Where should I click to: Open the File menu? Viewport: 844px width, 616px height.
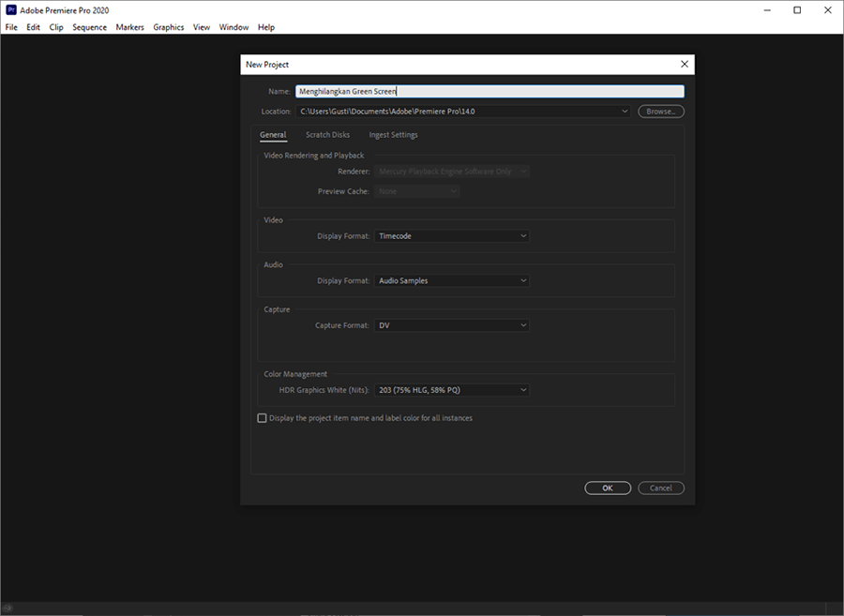(x=11, y=27)
